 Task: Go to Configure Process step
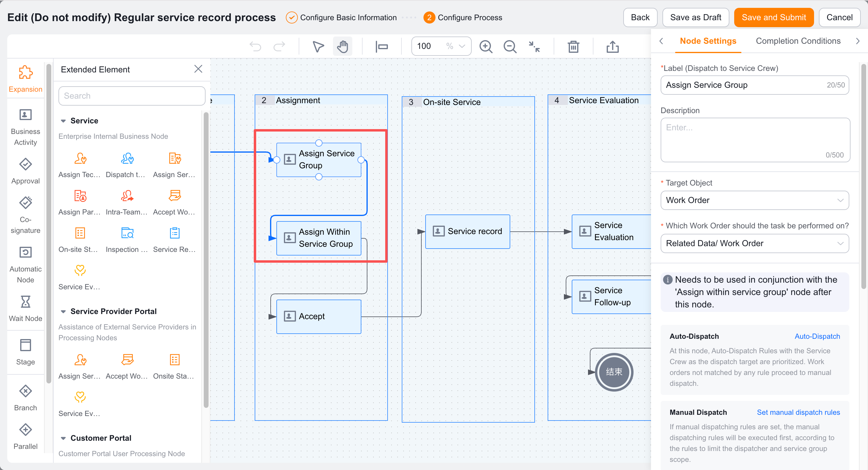463,17
